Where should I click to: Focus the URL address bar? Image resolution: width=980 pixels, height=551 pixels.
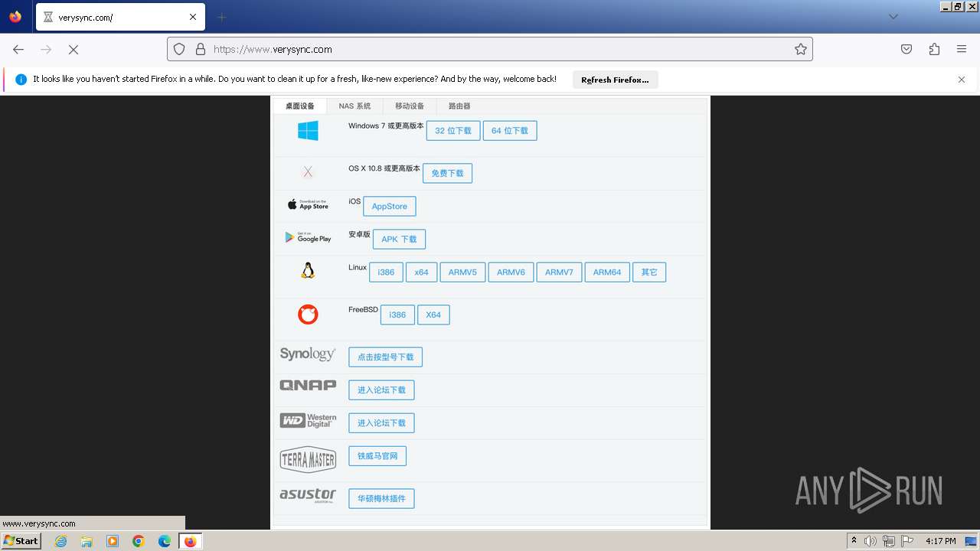490,49
